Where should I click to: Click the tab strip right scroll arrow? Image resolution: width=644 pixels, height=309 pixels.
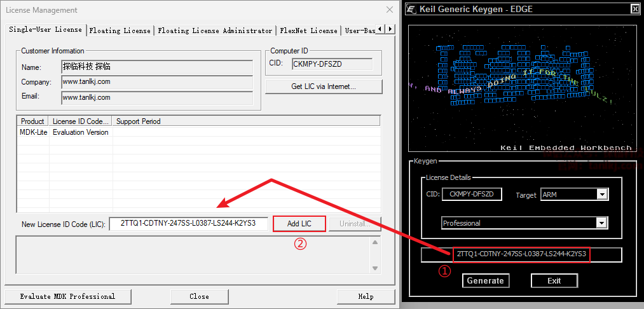coord(390,29)
